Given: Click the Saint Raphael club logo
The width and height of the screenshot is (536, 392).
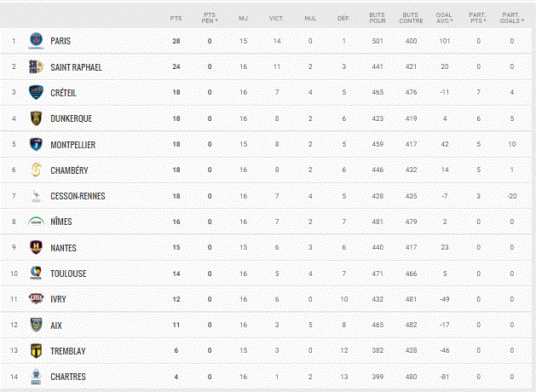Looking at the screenshot, I should tap(37, 66).
